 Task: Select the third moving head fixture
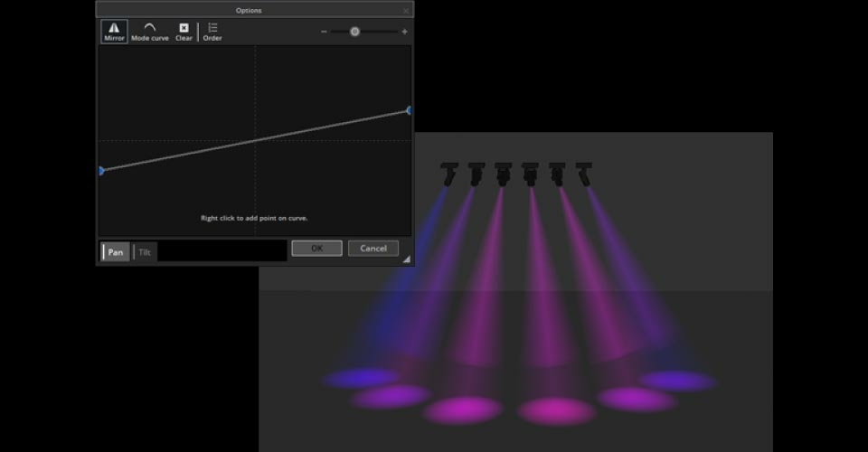point(504,174)
